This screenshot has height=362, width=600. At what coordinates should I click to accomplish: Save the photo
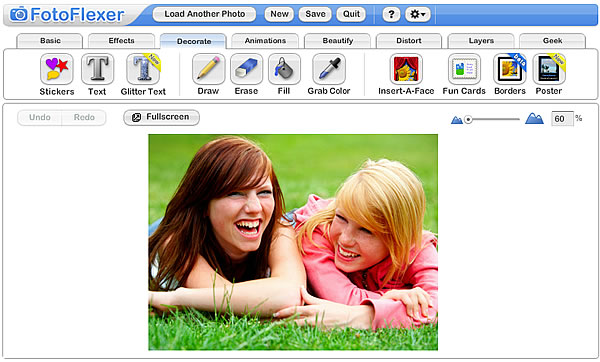[315, 15]
